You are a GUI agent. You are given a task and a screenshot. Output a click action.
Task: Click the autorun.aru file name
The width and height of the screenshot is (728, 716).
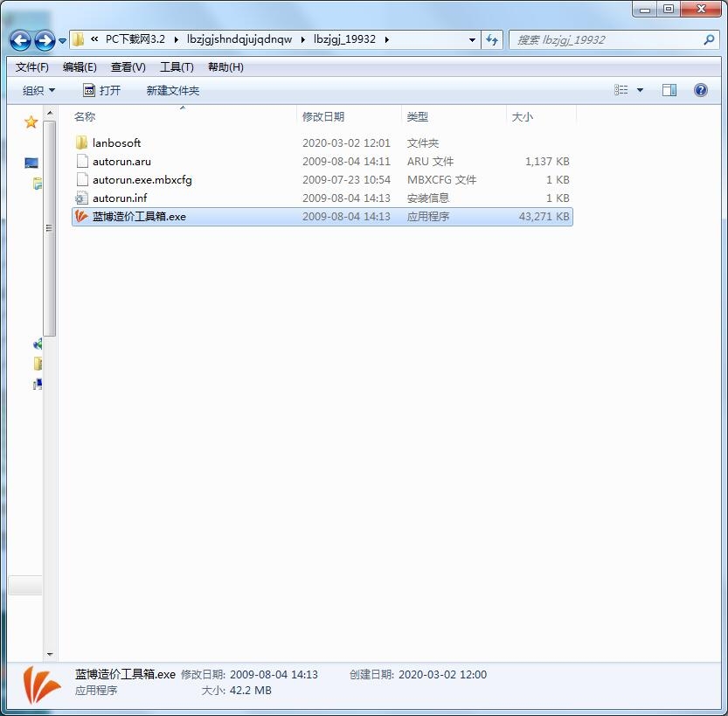[x=121, y=162]
